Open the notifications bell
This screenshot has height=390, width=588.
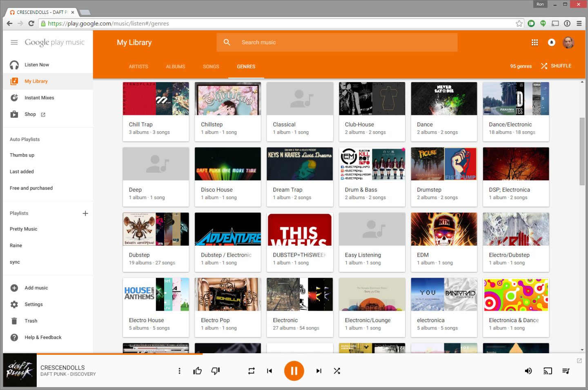552,42
